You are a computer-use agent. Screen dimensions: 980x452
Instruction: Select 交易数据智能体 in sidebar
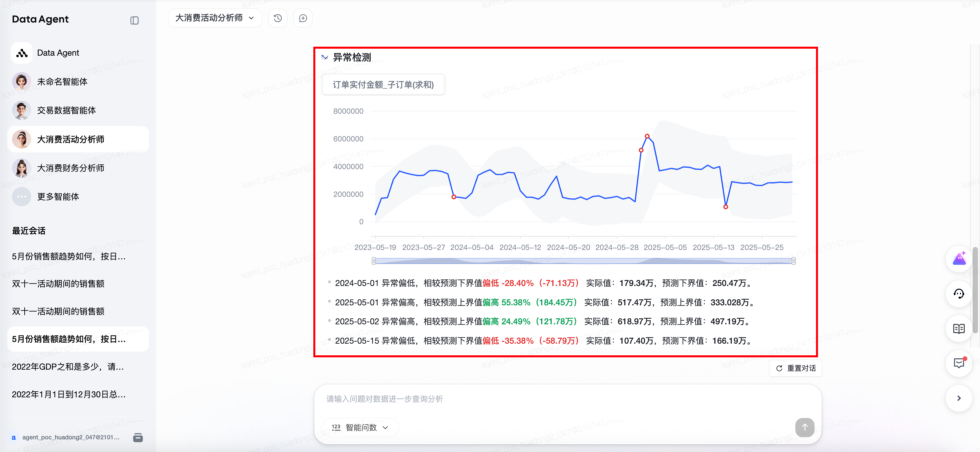pos(66,110)
